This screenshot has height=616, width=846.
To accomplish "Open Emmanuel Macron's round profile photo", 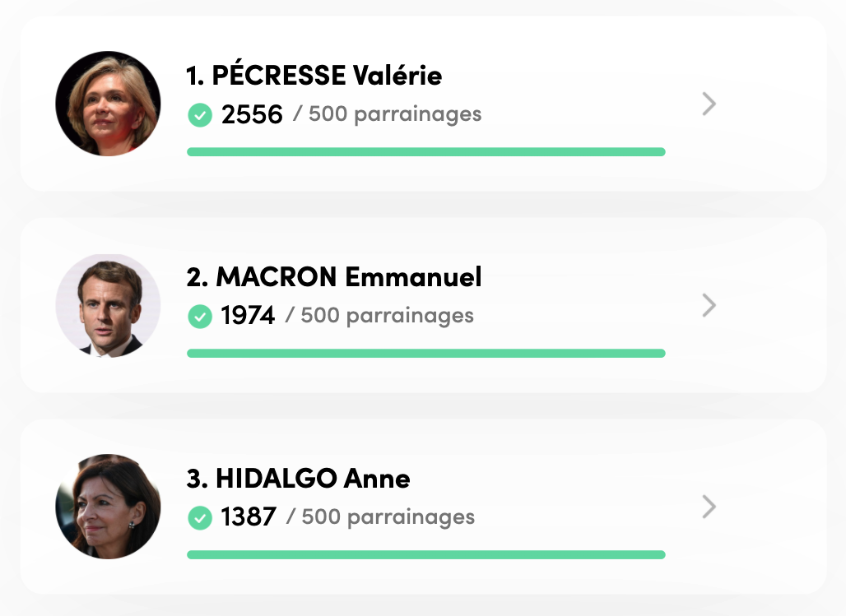I will (108, 305).
